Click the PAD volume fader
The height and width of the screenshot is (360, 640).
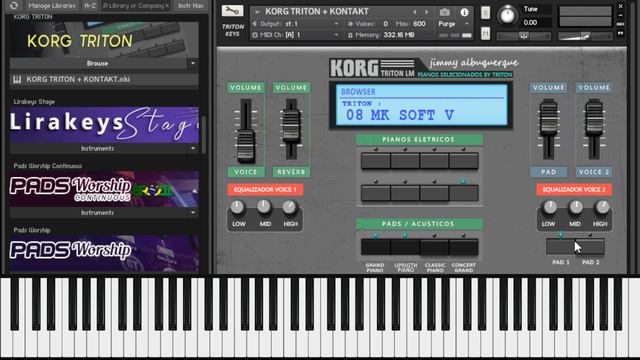548,118
